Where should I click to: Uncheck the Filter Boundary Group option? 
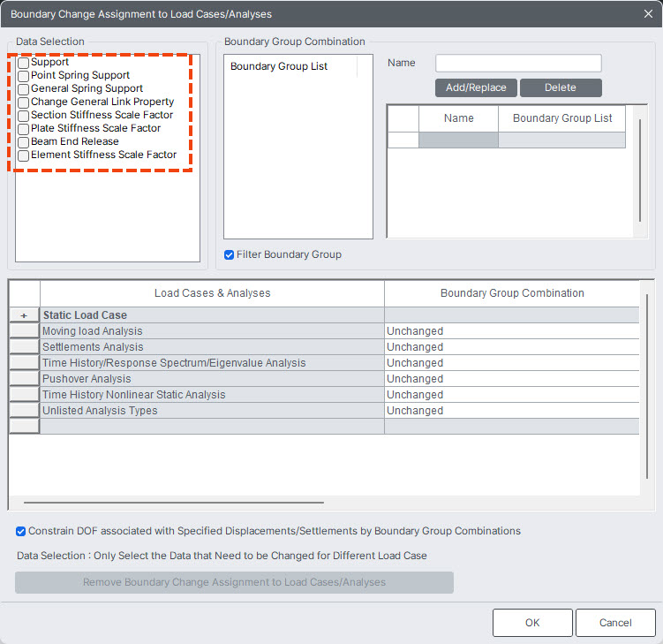coord(230,254)
